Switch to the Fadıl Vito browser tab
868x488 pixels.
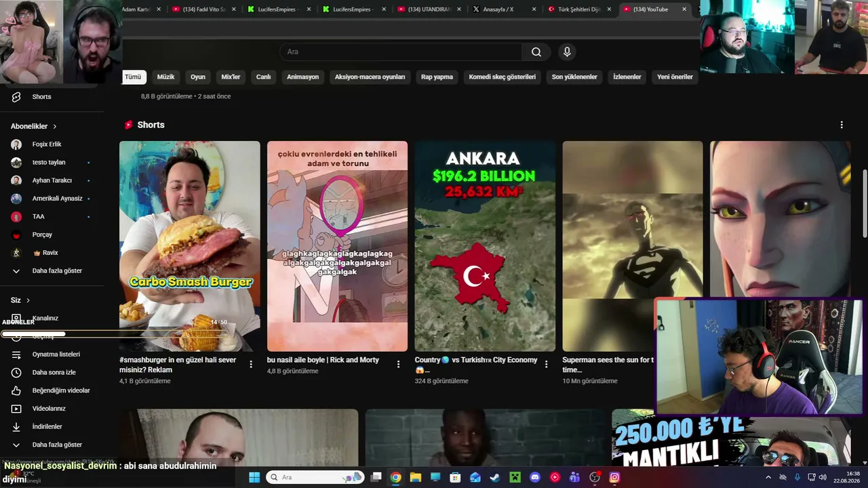pyautogui.click(x=205, y=9)
